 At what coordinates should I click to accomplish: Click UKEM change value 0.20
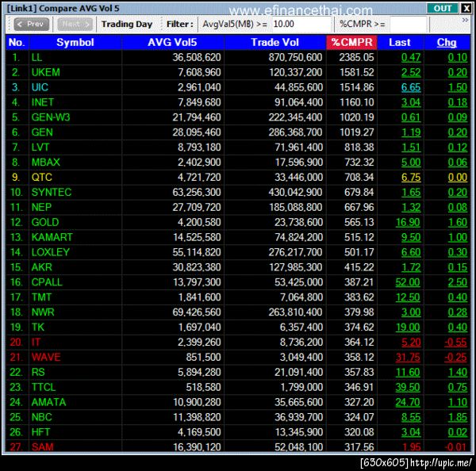point(458,72)
